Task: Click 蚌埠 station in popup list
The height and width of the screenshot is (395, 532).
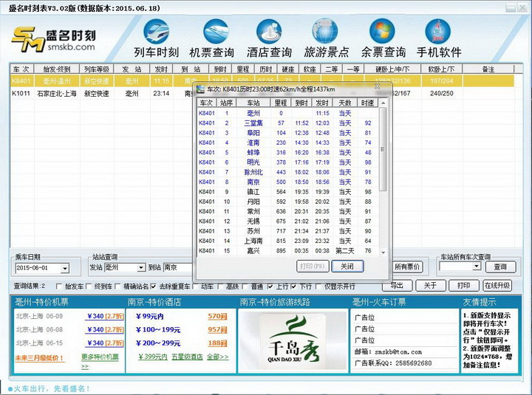Action: [253, 153]
